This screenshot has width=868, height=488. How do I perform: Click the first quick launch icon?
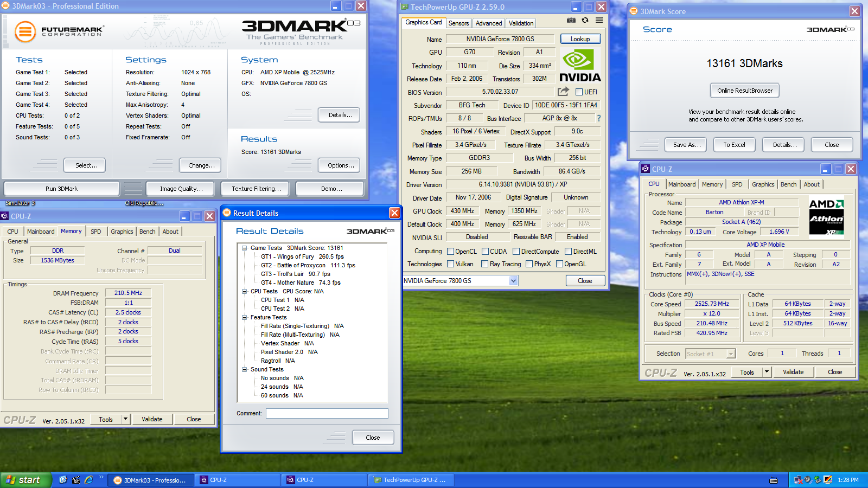(x=63, y=480)
